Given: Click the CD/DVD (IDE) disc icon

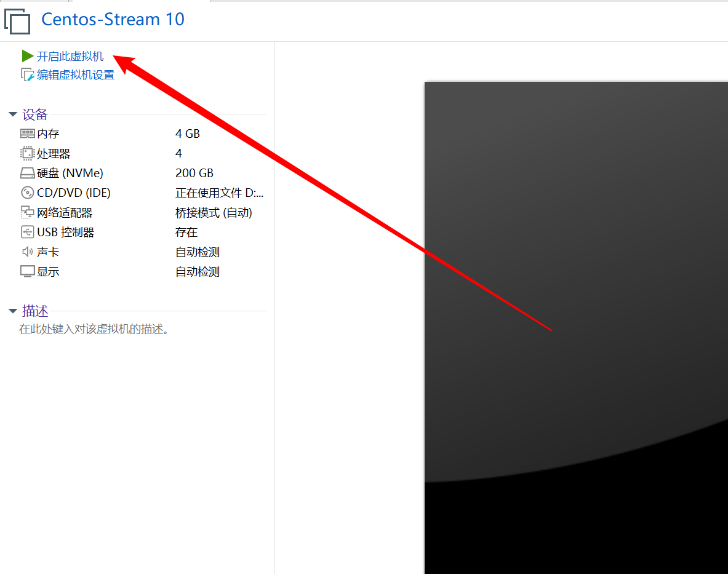Looking at the screenshot, I should coord(28,193).
